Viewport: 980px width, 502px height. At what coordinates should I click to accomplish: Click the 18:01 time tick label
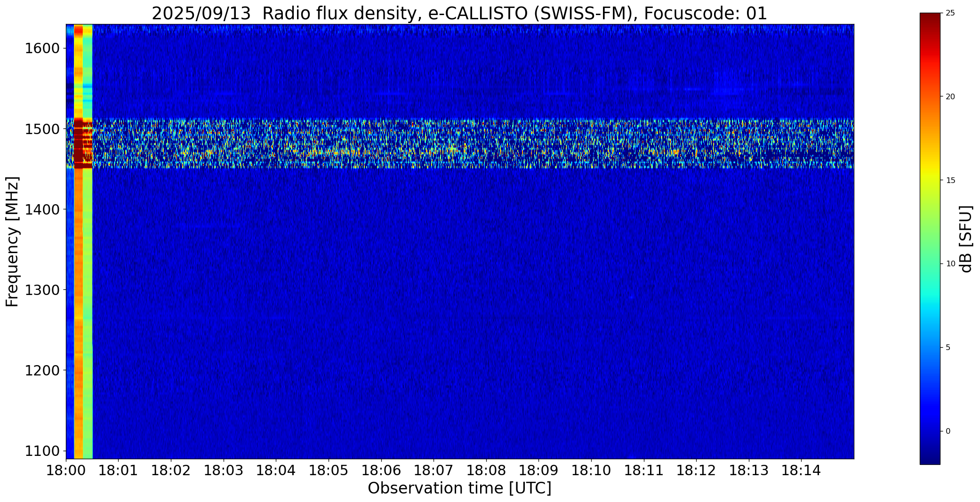[x=119, y=470]
